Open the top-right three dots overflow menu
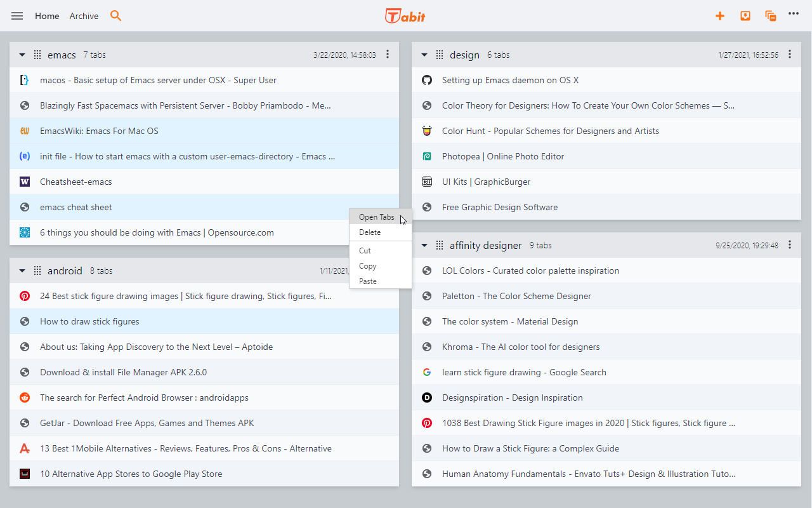 tap(794, 13)
